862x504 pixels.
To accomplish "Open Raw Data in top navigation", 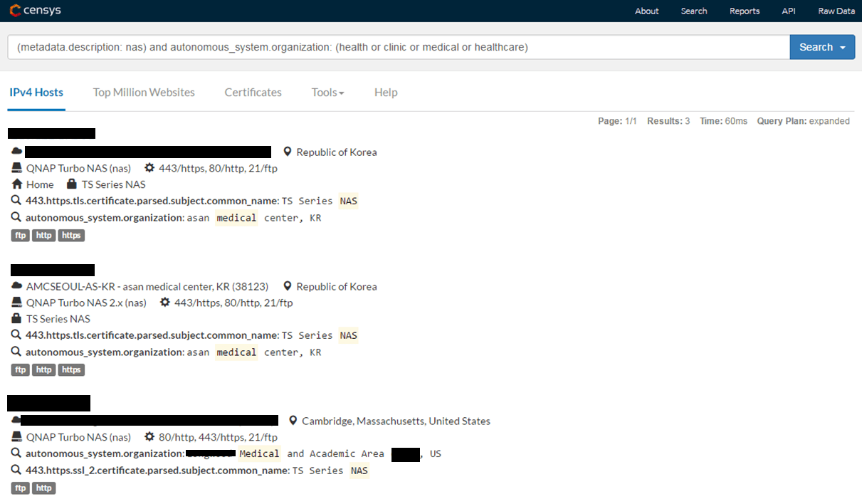I will (x=836, y=11).
